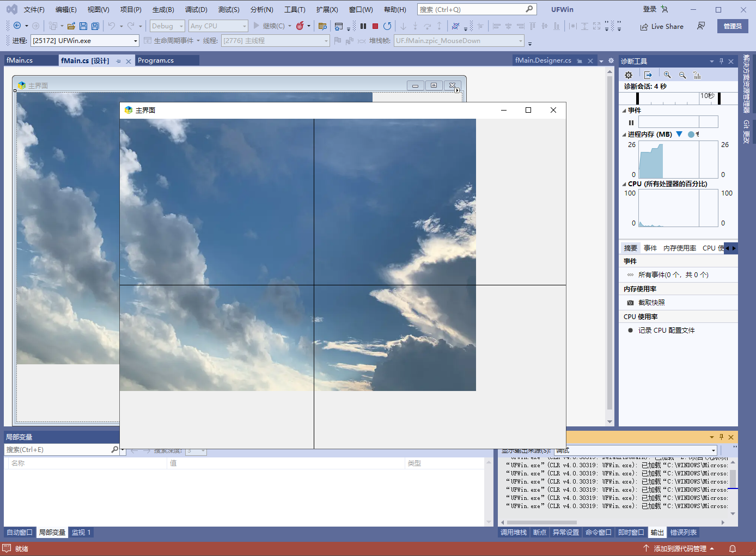756x556 pixels.
Task: Click 截取快照 to take a snapshot
Action: click(x=651, y=302)
